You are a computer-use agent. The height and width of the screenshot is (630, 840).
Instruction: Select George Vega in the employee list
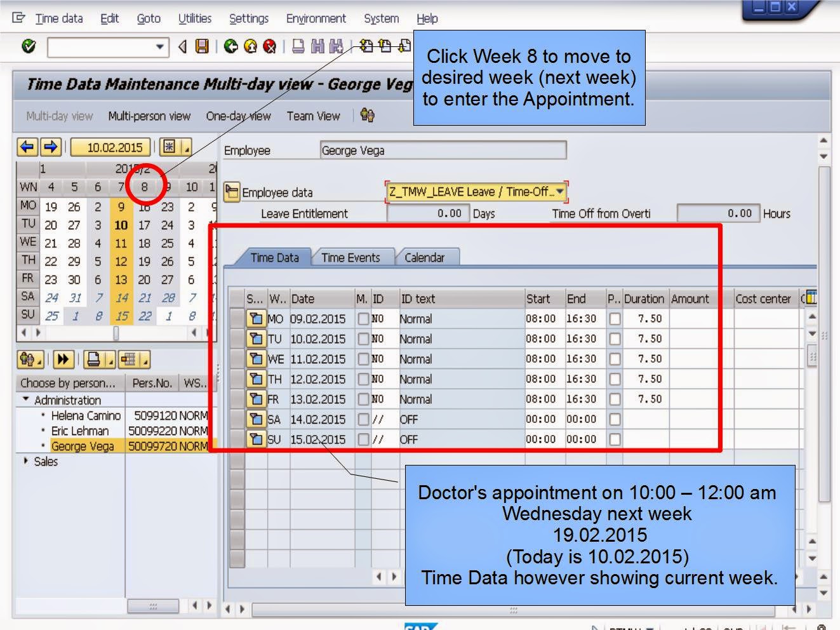pyautogui.click(x=83, y=446)
